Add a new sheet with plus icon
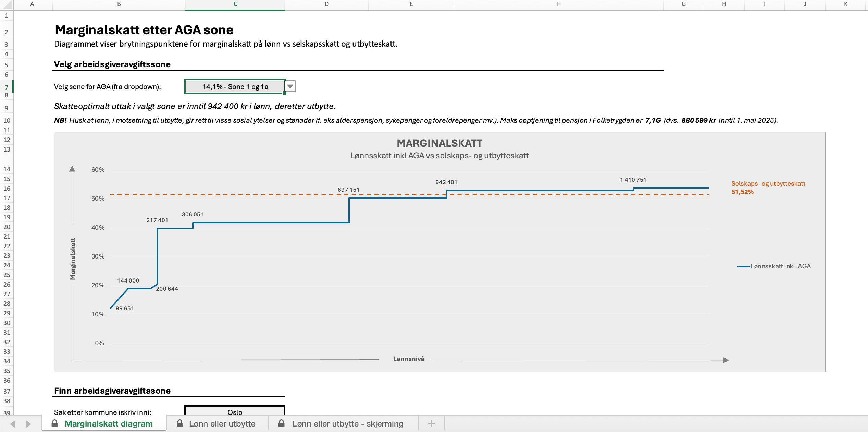This screenshot has width=868, height=432. click(431, 423)
